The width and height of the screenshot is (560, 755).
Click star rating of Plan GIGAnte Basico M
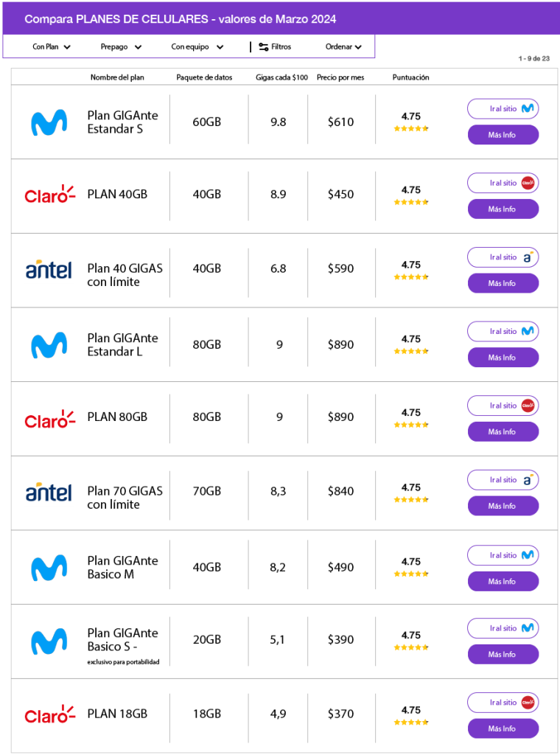411,573
